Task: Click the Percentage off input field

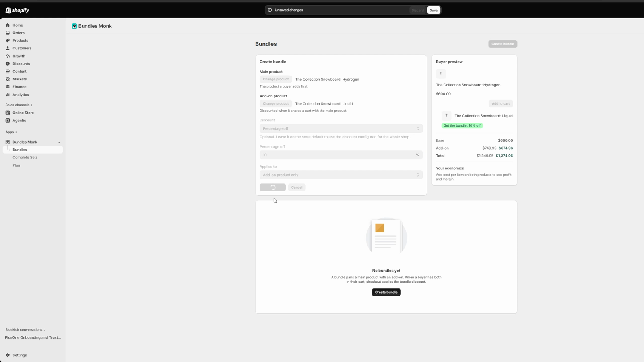Action: point(341,155)
